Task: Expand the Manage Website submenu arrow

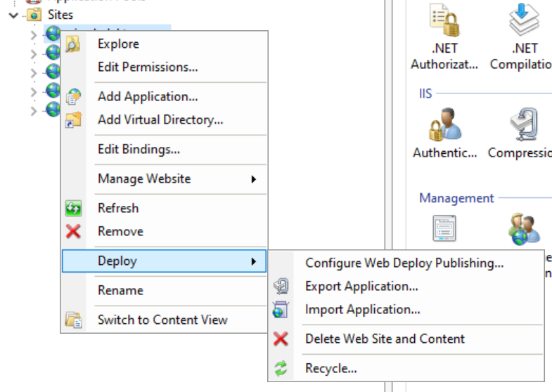Action: point(253,179)
